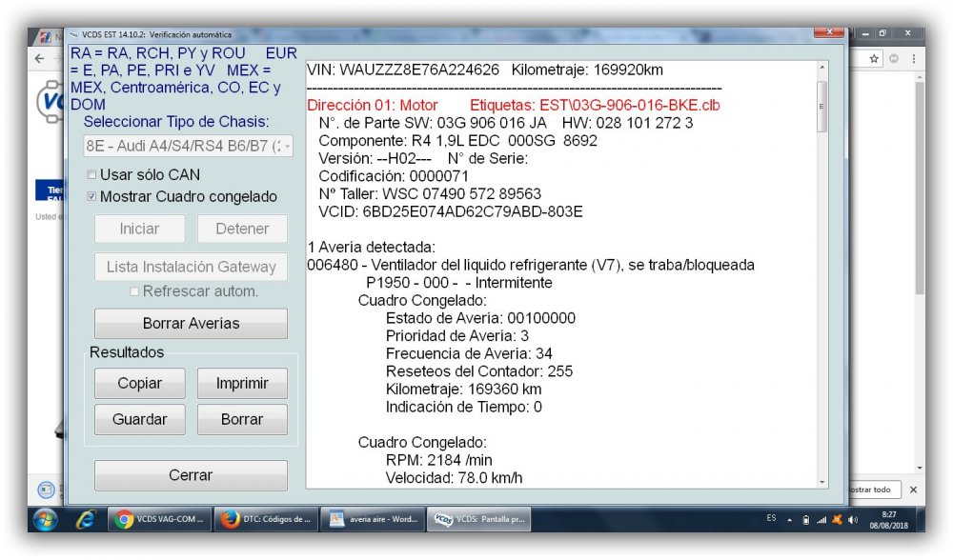Click the 'Estado de Avería: 00100000' line
The height and width of the screenshot is (560, 953).
(x=480, y=318)
